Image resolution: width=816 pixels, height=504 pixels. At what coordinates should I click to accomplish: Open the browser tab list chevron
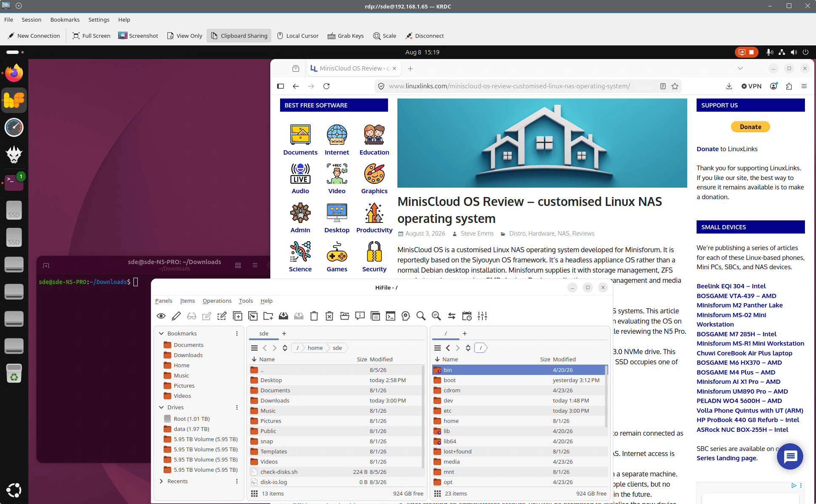pos(740,68)
